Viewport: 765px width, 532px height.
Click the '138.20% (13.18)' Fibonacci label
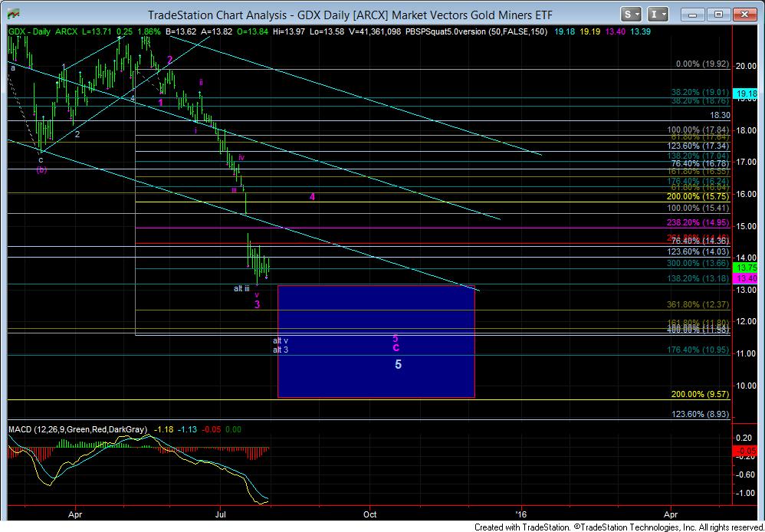pos(698,278)
